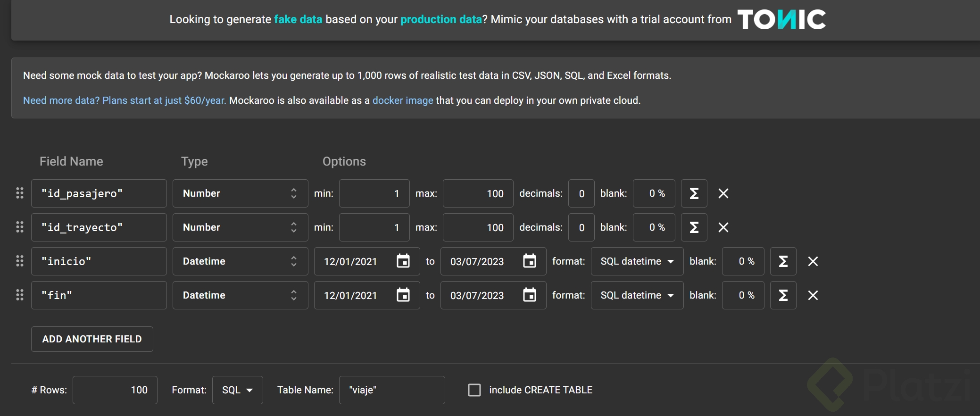The width and height of the screenshot is (980, 416).
Task: Change the Datetime type of "inicio"
Action: tap(241, 261)
